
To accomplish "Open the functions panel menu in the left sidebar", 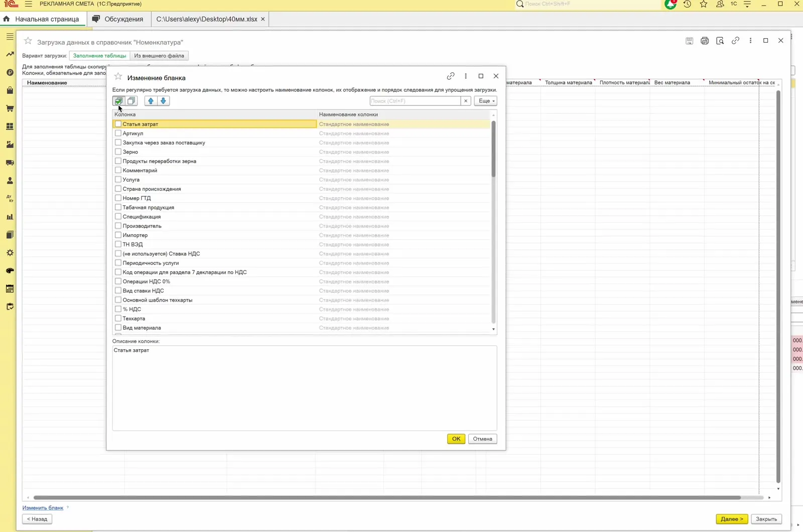I will coord(10,37).
